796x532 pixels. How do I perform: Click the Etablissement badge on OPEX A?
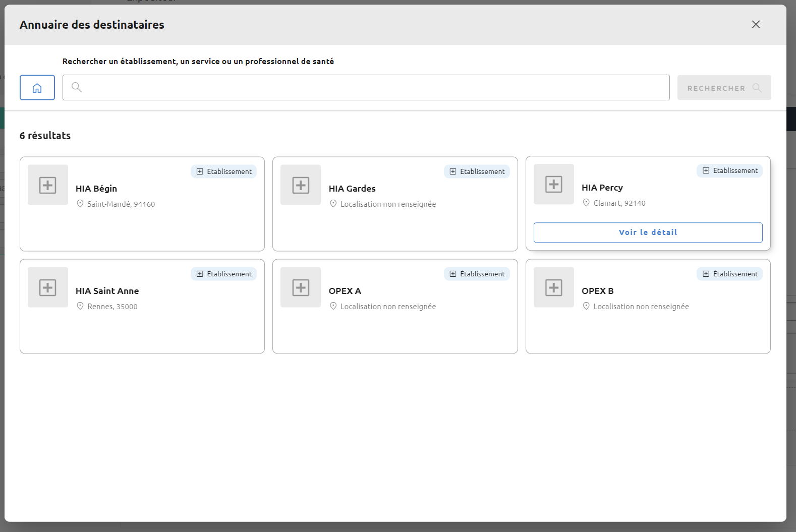coord(477,274)
